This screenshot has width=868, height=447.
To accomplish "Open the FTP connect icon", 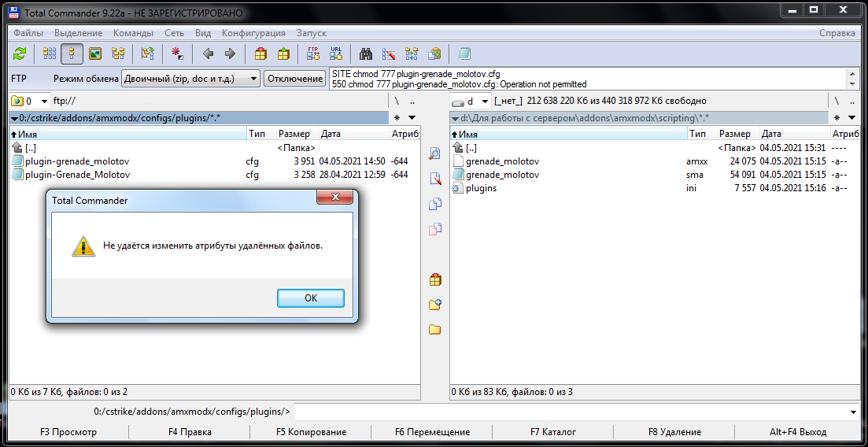I will [x=312, y=54].
